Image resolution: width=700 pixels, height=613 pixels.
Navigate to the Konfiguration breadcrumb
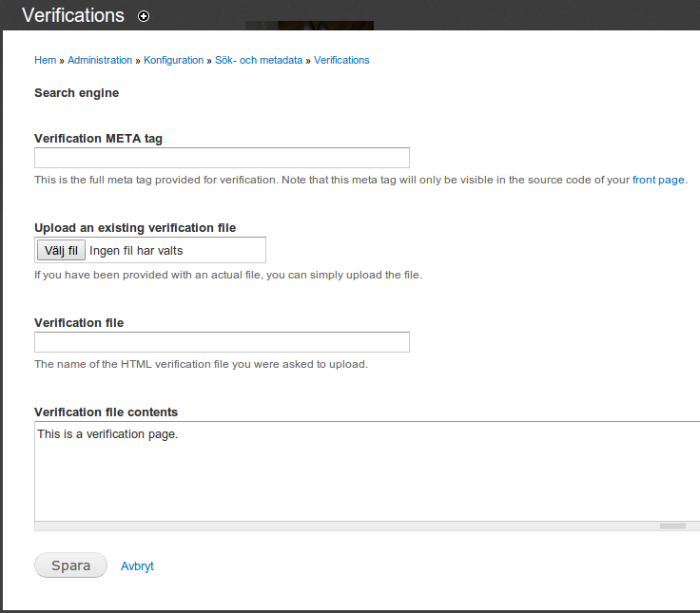(173, 60)
